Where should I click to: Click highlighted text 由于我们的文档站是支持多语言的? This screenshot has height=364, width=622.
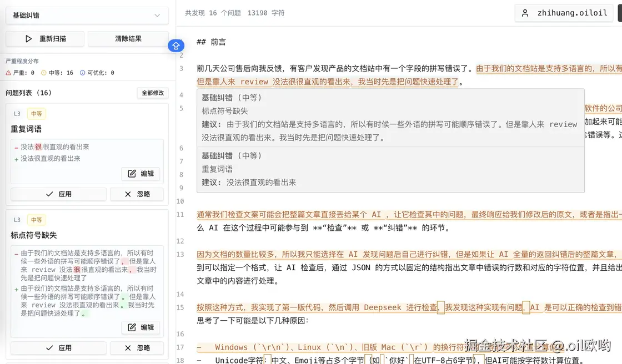click(535, 69)
